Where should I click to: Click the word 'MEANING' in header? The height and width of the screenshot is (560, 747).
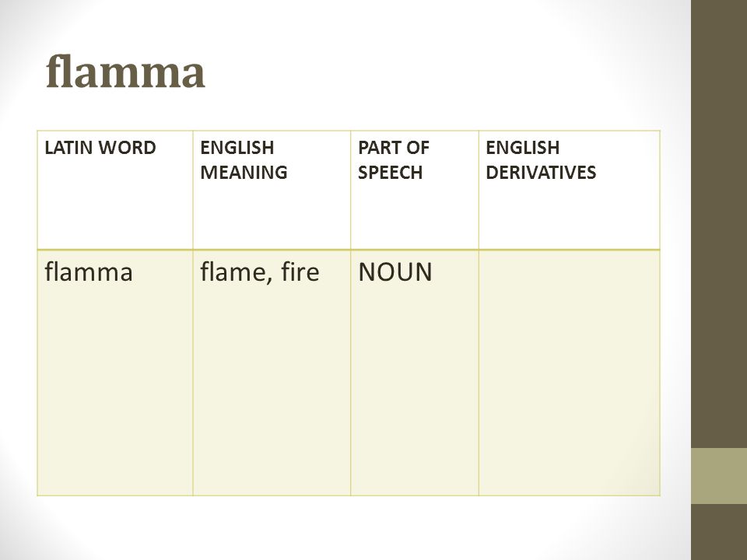[244, 173]
